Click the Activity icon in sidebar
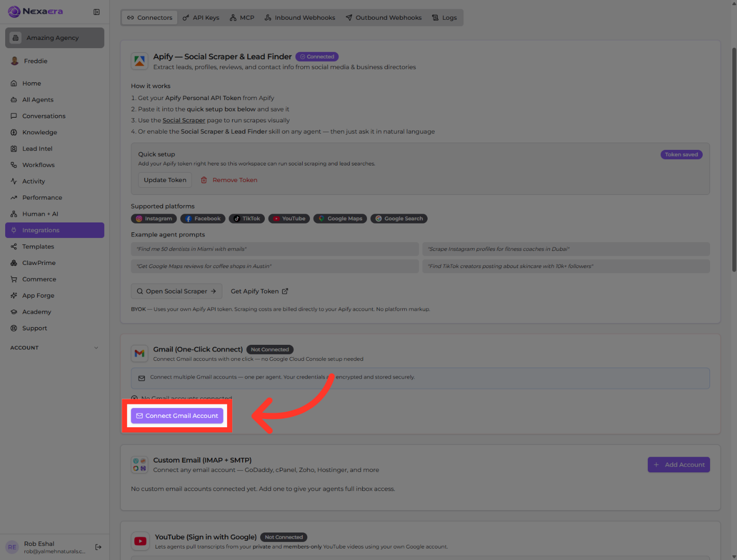Screen dimensions: 737x560 pos(14,181)
